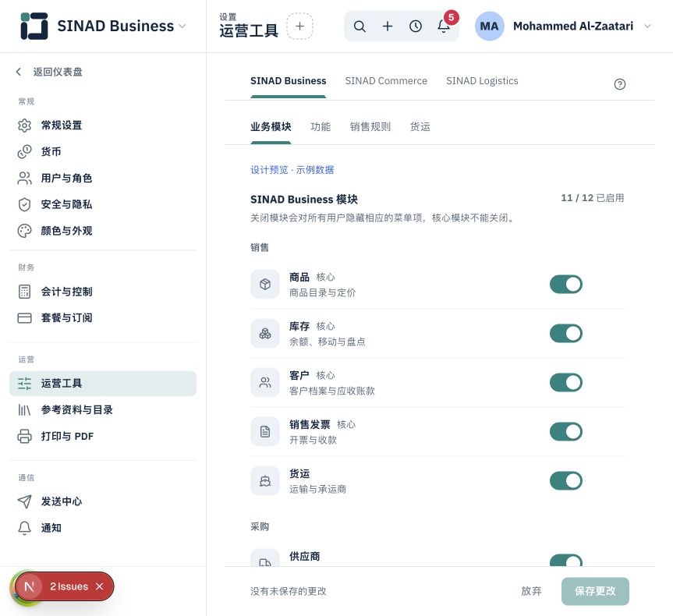This screenshot has height=616, width=673.
Task: Click the 放弃 button
Action: (x=531, y=591)
